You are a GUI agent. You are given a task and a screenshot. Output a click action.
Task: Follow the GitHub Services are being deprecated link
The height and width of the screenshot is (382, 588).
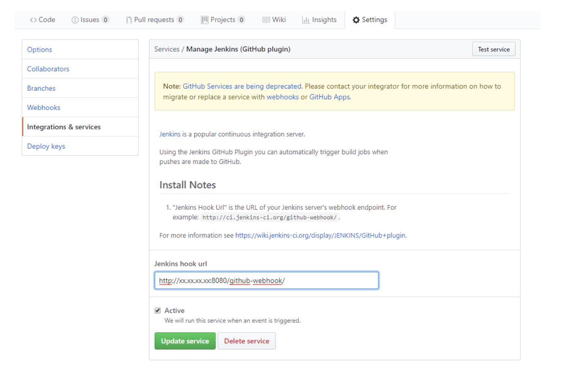242,86
